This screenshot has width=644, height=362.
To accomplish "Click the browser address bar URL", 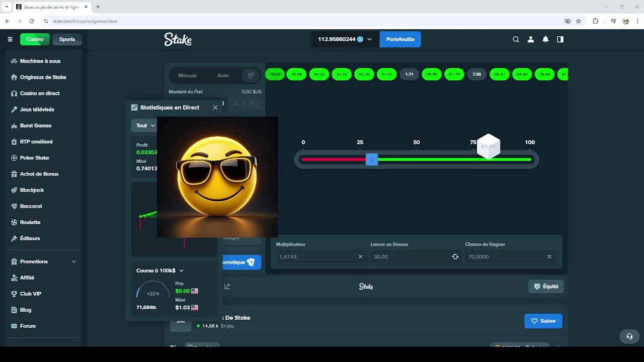I will click(x=85, y=21).
